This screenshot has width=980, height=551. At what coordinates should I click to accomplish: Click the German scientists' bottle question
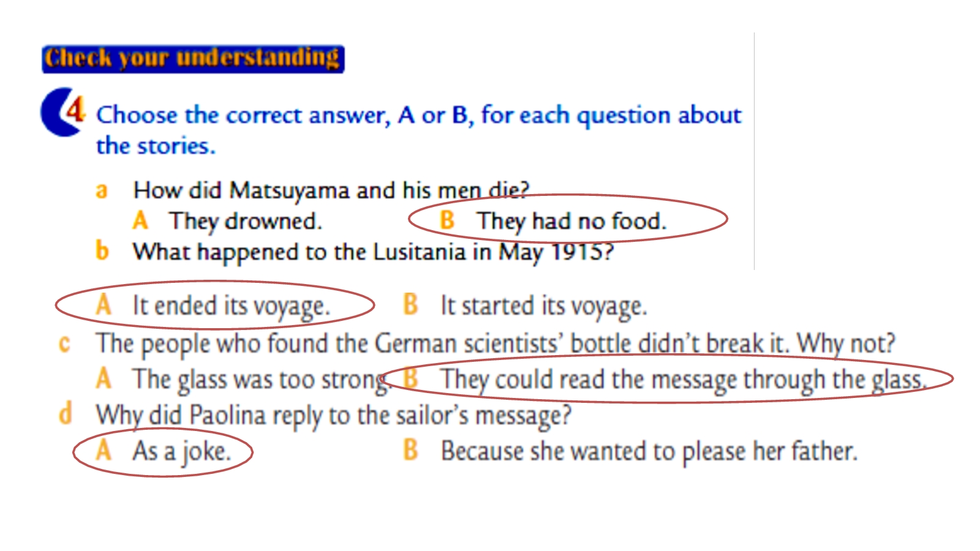(x=495, y=343)
